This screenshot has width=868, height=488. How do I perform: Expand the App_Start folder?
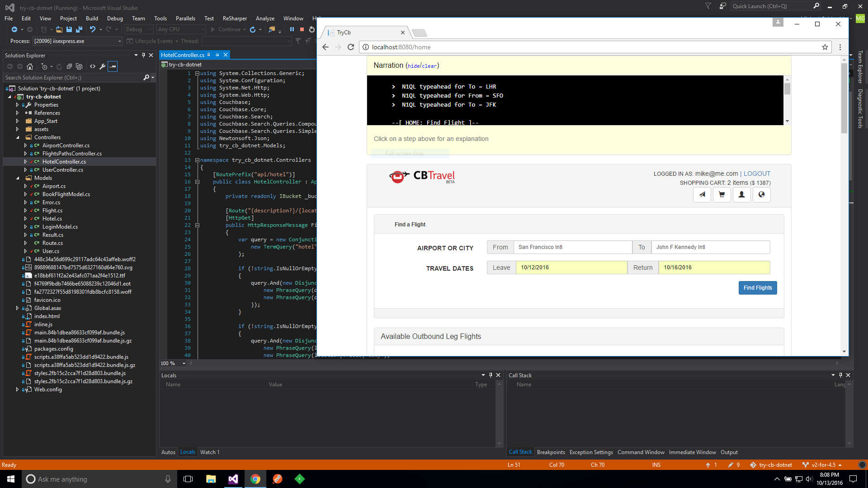click(x=18, y=121)
